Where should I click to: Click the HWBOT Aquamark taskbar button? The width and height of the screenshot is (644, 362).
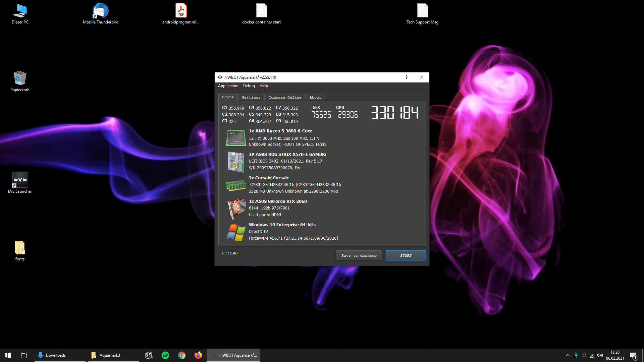[233, 355]
